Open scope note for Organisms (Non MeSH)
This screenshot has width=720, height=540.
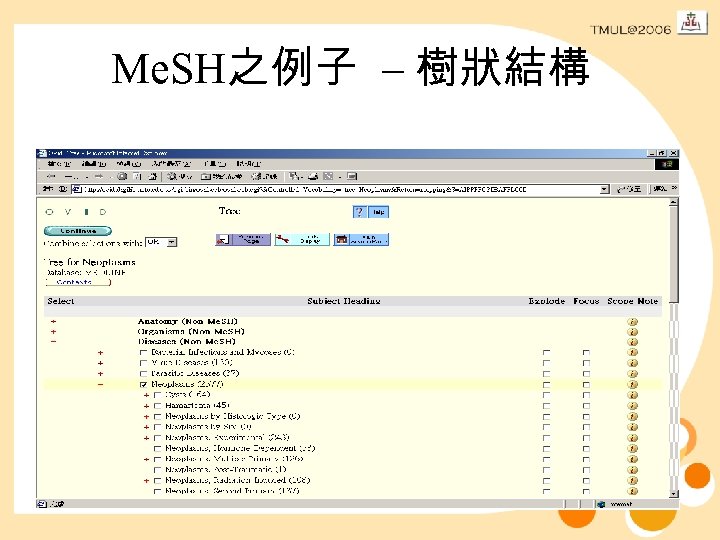(633, 332)
